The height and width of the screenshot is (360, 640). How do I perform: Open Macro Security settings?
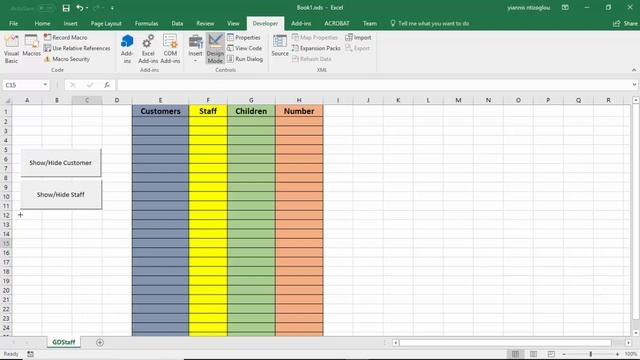(67, 59)
